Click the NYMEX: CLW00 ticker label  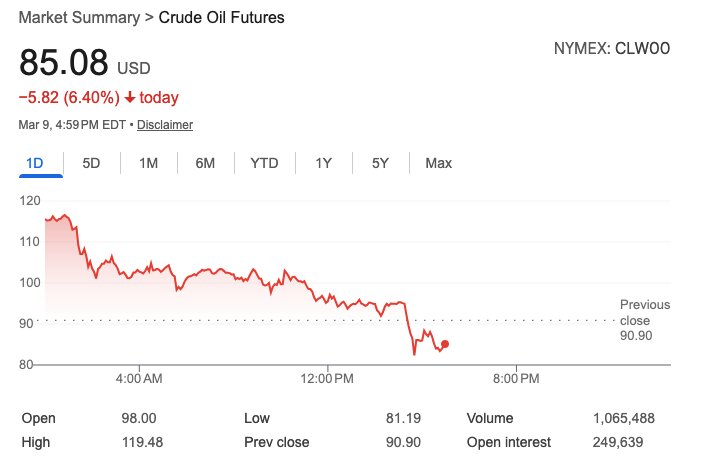pyautogui.click(x=611, y=47)
